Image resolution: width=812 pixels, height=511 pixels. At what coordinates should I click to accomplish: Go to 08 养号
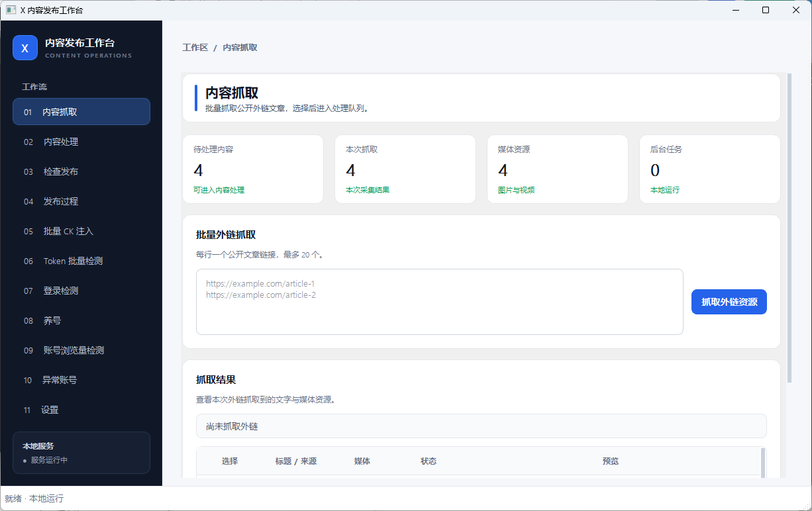pyautogui.click(x=81, y=320)
